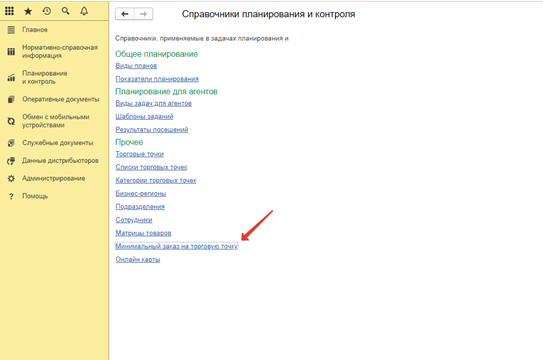The image size is (543, 360).
Task: Click the search magnifier icon
Action: pos(65,11)
